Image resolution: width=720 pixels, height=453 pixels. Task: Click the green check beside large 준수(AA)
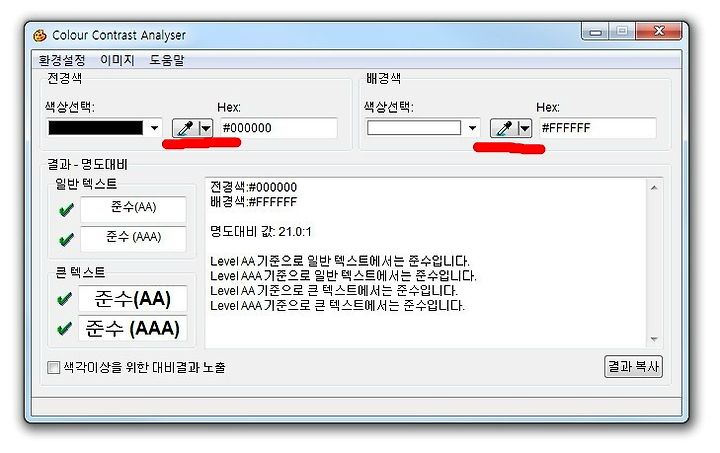[65, 299]
